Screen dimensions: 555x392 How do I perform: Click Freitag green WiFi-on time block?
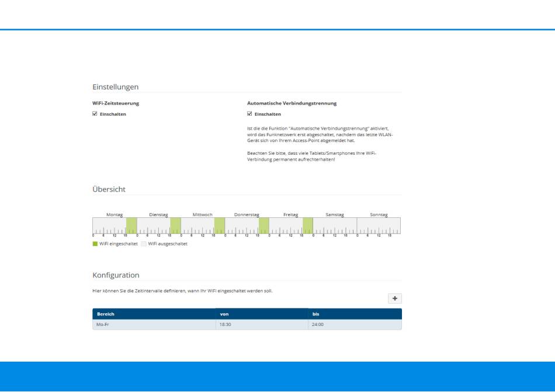307,226
